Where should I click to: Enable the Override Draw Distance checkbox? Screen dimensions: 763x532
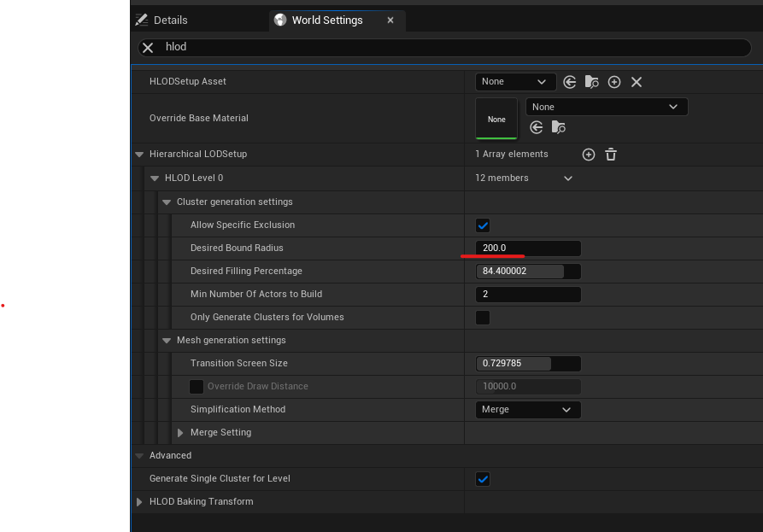[x=197, y=387]
